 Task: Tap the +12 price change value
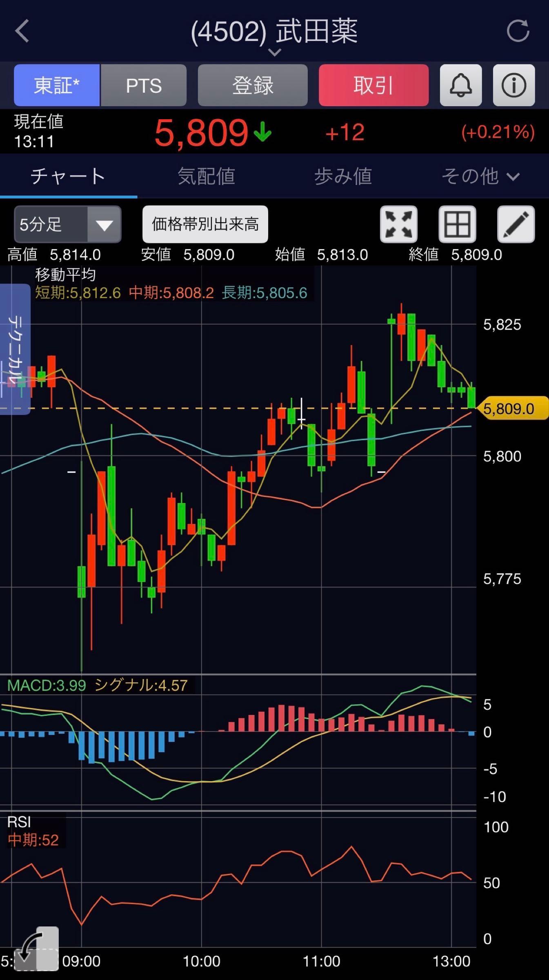[345, 133]
